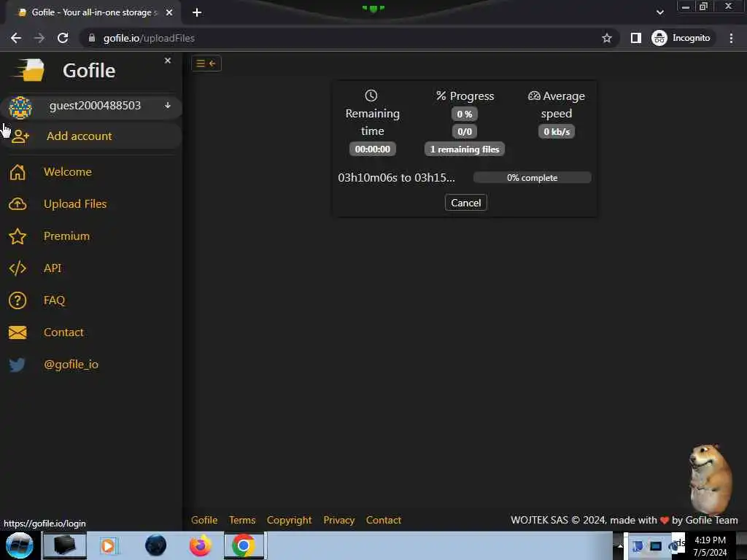Click the Incognito profile indicator

tap(681, 38)
